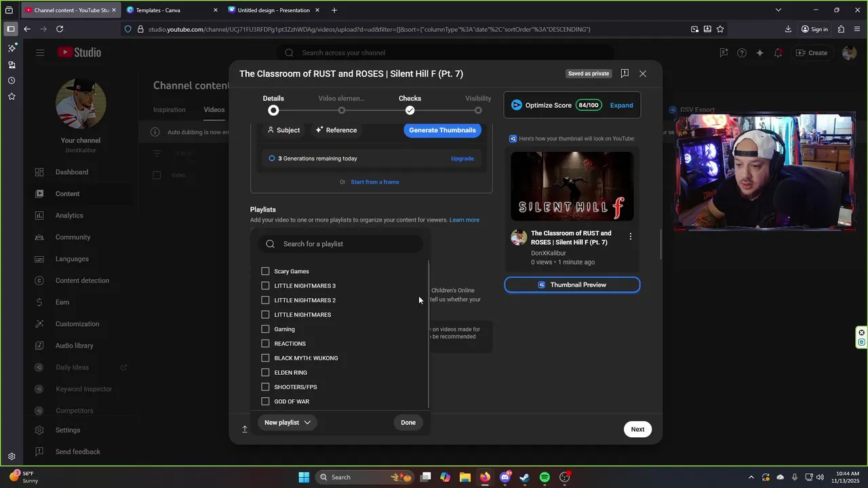
Task: Tick the SHOOTERS/FPS playlist checkbox
Action: tap(265, 387)
